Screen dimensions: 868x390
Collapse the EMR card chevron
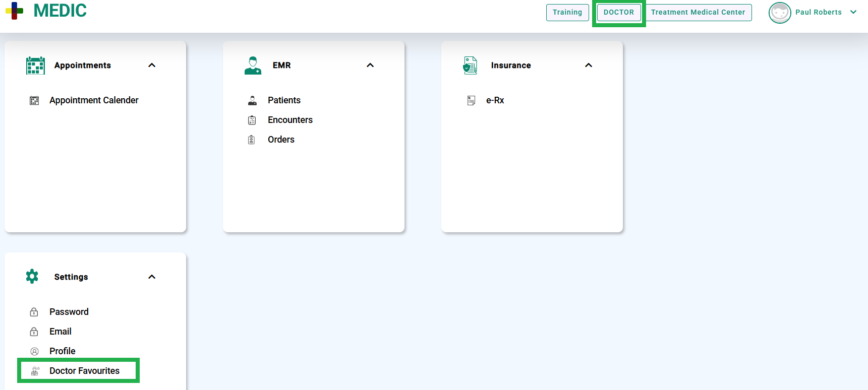370,66
